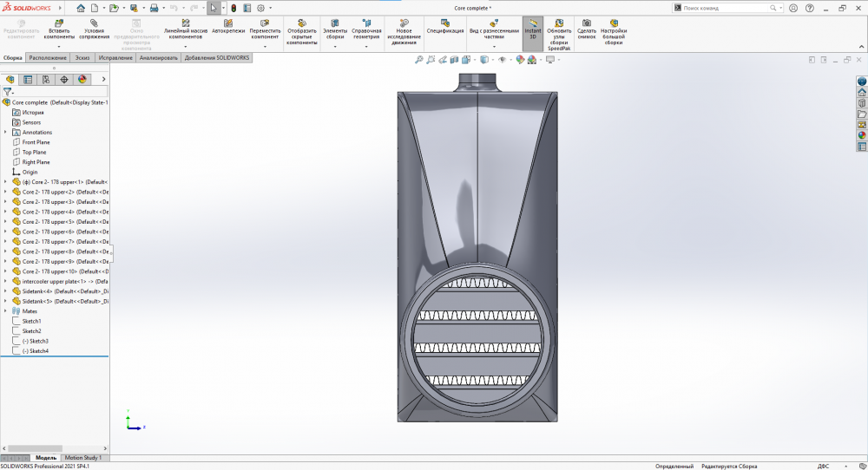The image size is (868, 470).
Task: Click the Insert Components (Вставить компоненты) icon
Action: pyautogui.click(x=59, y=23)
